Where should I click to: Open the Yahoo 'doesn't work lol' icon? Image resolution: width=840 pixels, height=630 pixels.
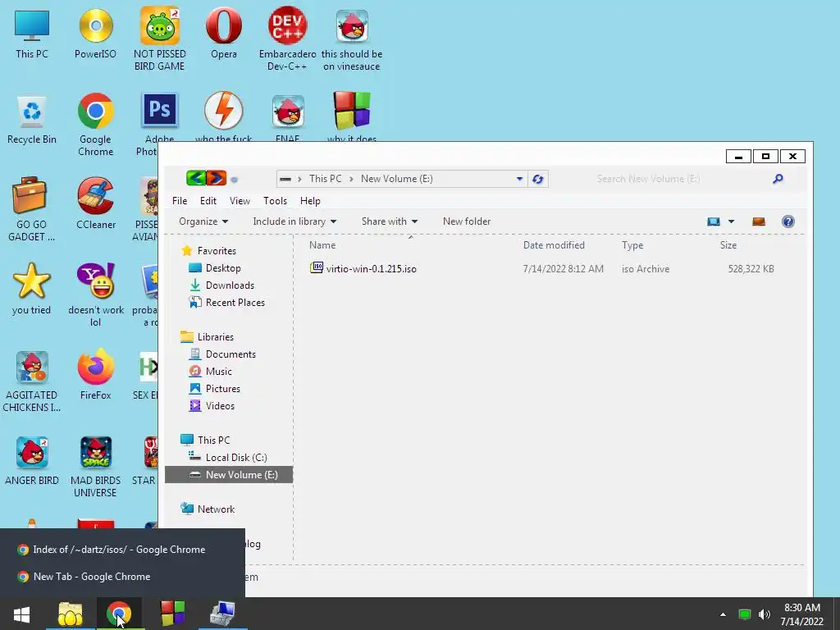[x=95, y=294]
